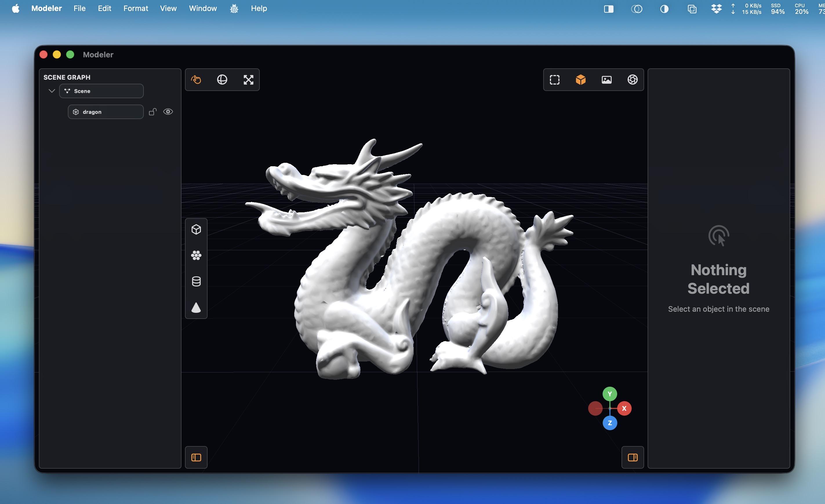Add a cylinder primitive

(x=196, y=282)
